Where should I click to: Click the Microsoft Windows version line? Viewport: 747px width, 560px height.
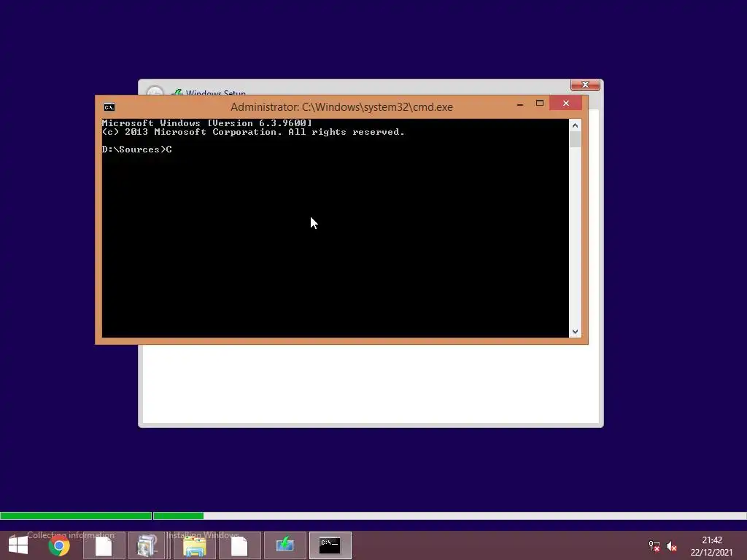[206, 123]
